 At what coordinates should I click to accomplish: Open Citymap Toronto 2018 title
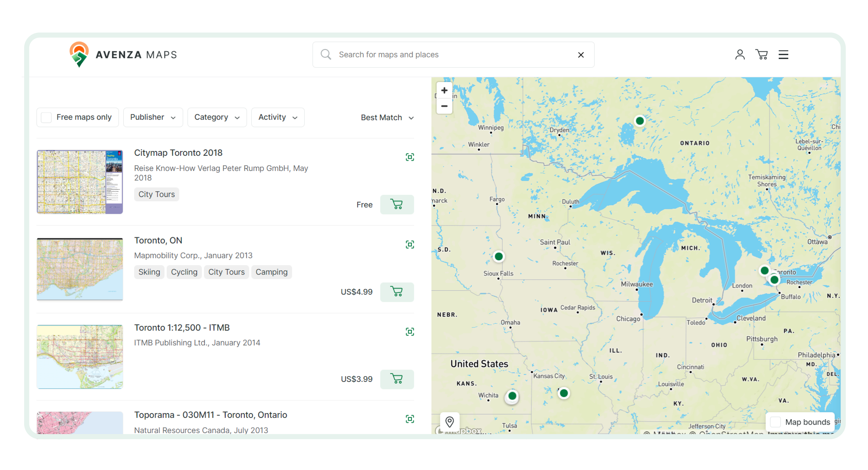coord(178,153)
